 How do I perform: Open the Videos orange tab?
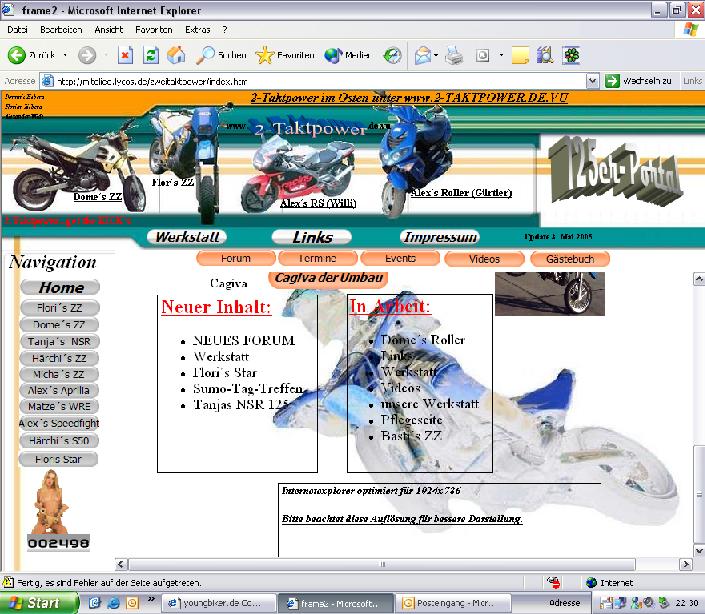[484, 259]
